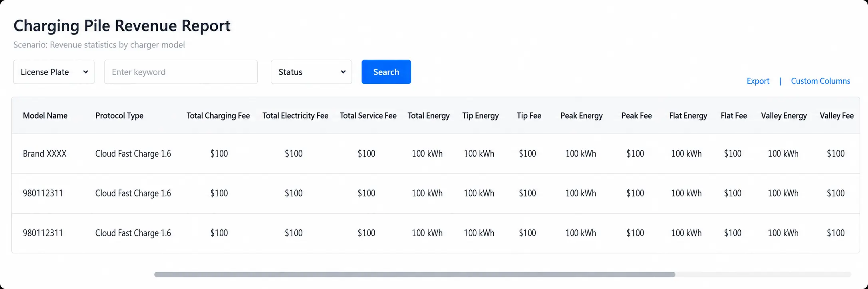
Task: Focus the Enter keyword search field
Action: [181, 72]
